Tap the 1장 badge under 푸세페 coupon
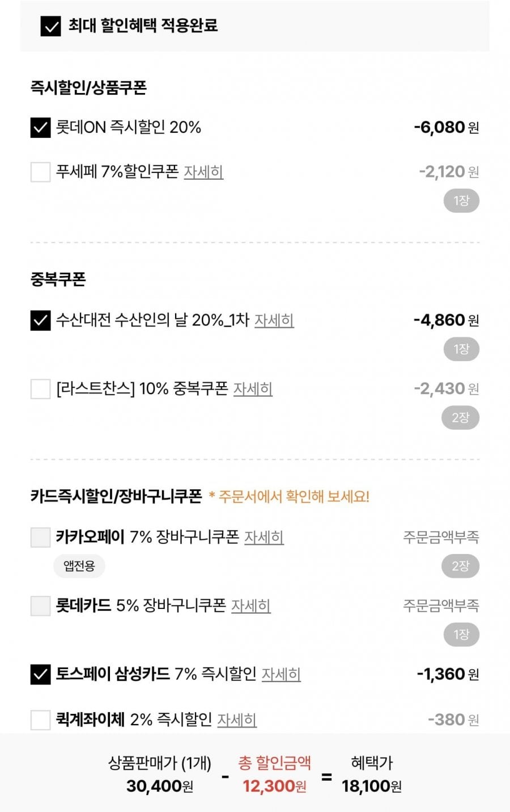510x812 pixels. [x=461, y=201]
